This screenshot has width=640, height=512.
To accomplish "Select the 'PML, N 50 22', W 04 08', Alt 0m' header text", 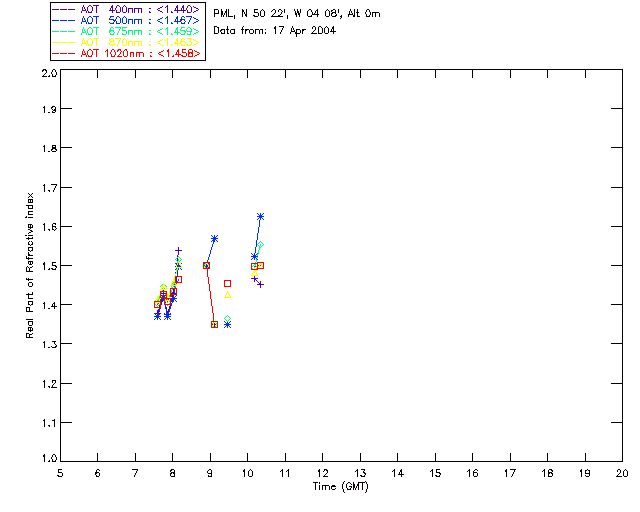I will pyautogui.click(x=297, y=14).
